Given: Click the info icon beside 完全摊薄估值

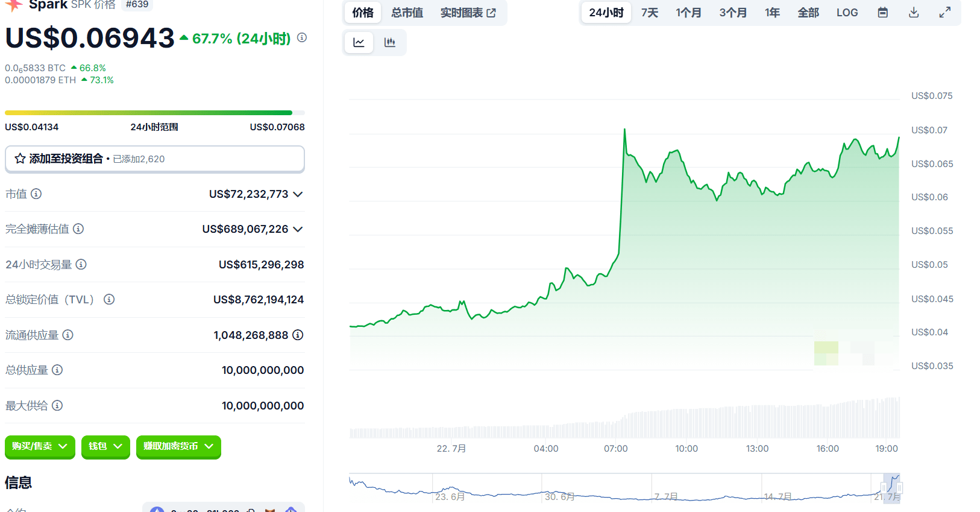Looking at the screenshot, I should [x=78, y=229].
